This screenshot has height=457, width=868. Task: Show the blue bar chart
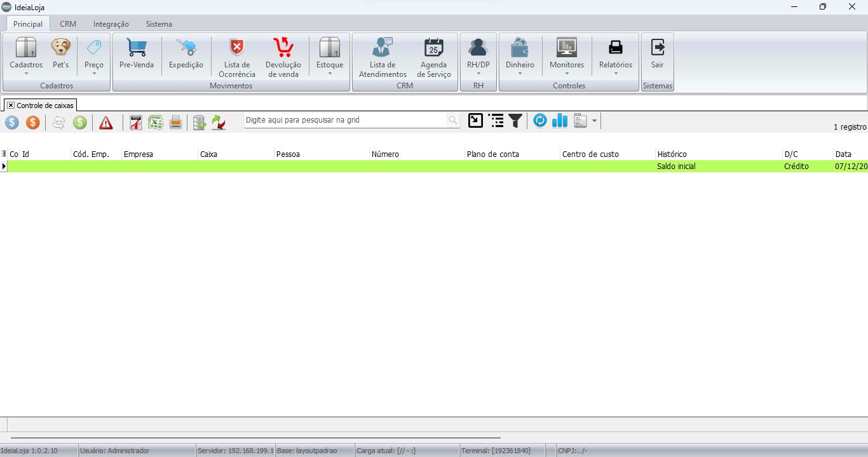coord(559,121)
